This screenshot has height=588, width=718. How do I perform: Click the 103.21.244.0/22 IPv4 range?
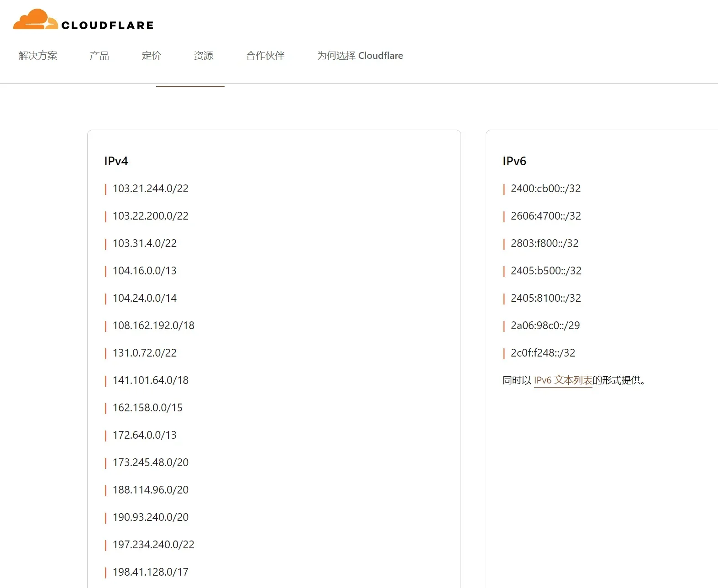point(150,189)
